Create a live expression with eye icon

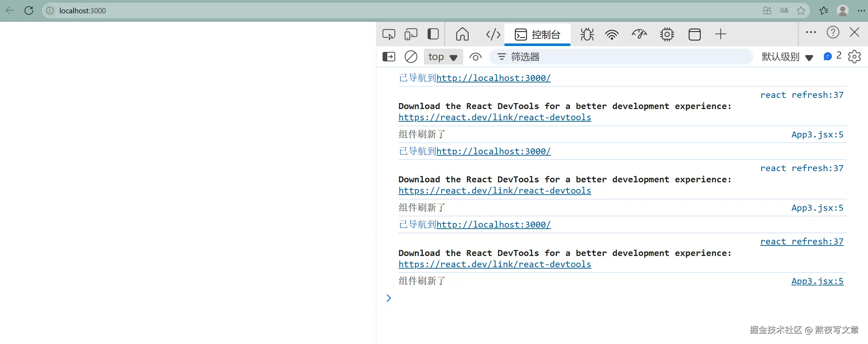pyautogui.click(x=475, y=56)
